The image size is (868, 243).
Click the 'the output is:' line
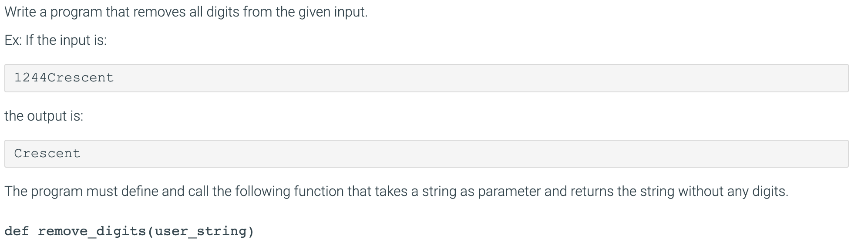(44, 116)
